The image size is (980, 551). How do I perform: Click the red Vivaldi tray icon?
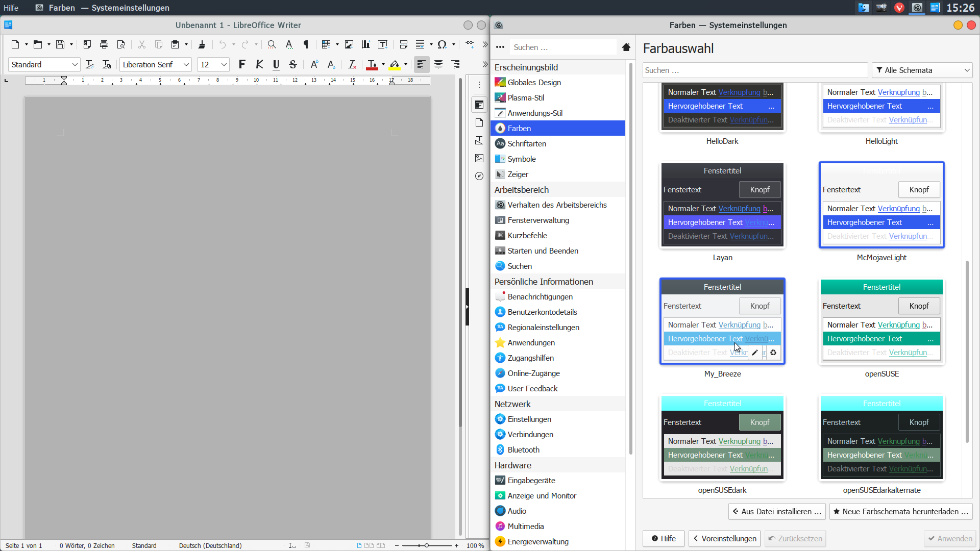[x=899, y=8]
